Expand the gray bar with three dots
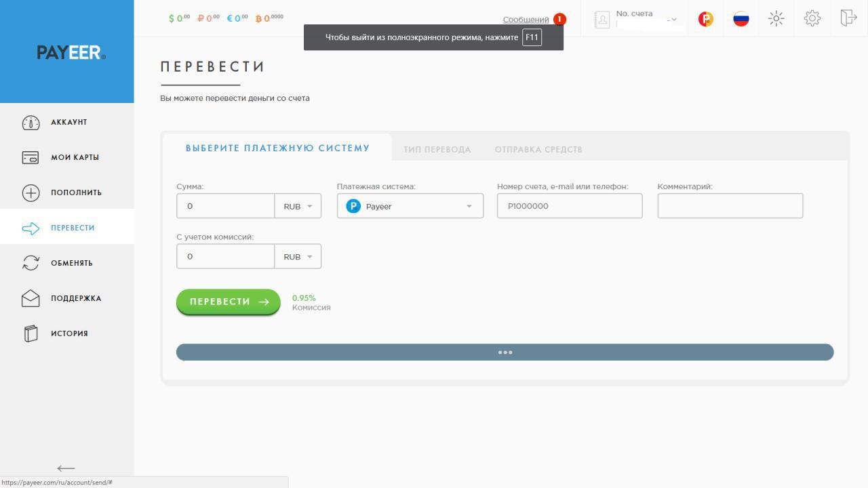 tap(505, 352)
